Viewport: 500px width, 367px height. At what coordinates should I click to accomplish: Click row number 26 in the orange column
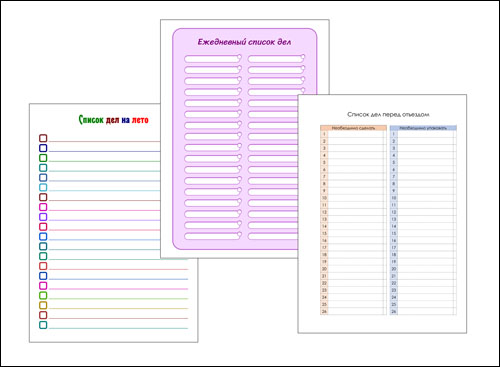(324, 312)
